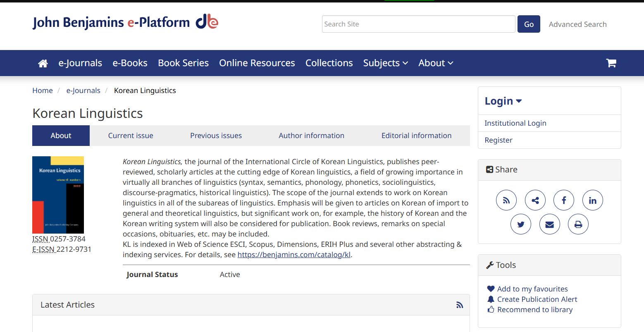Click the Home breadcrumb link
644x332 pixels.
[43, 91]
